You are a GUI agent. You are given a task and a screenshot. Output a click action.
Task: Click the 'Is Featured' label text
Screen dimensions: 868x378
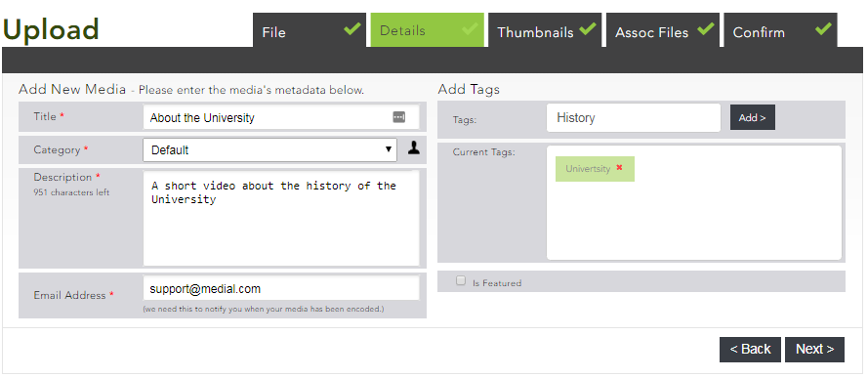coord(497,283)
